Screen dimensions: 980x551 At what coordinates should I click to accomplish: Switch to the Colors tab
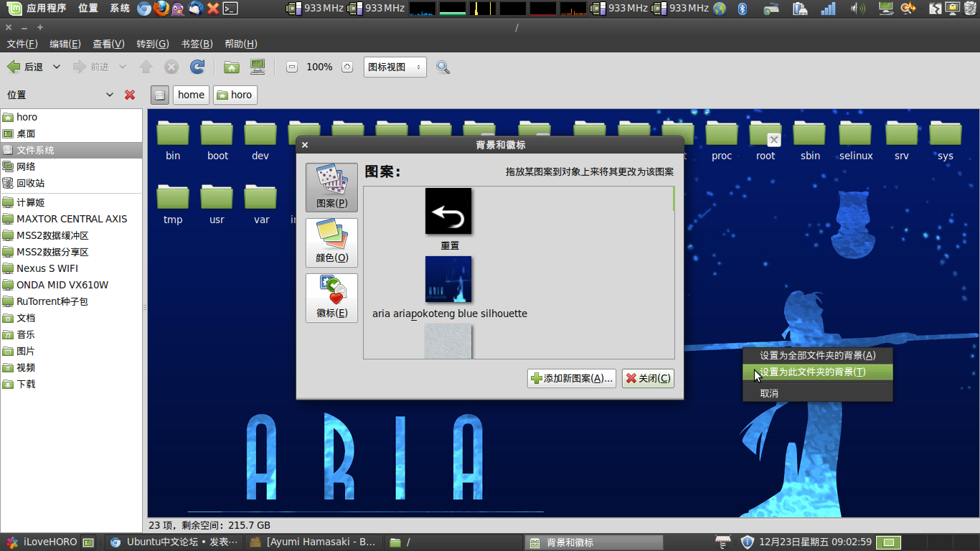[x=331, y=242]
